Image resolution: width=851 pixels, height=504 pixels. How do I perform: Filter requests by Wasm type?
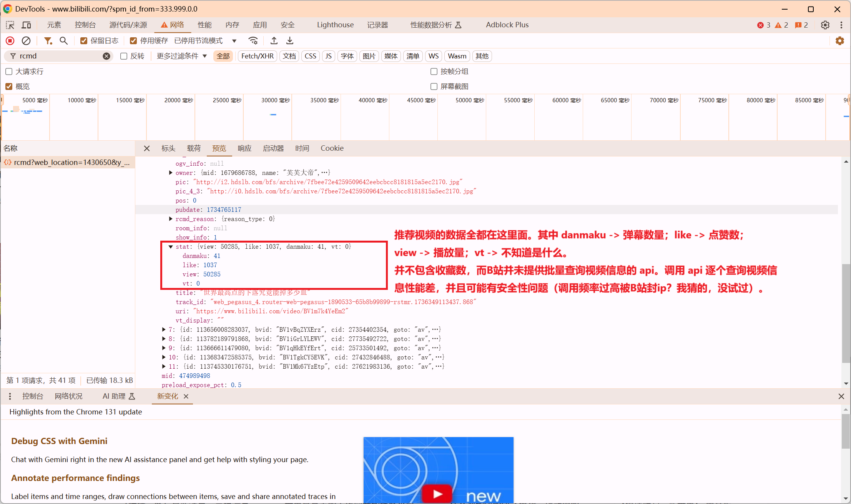click(x=457, y=56)
